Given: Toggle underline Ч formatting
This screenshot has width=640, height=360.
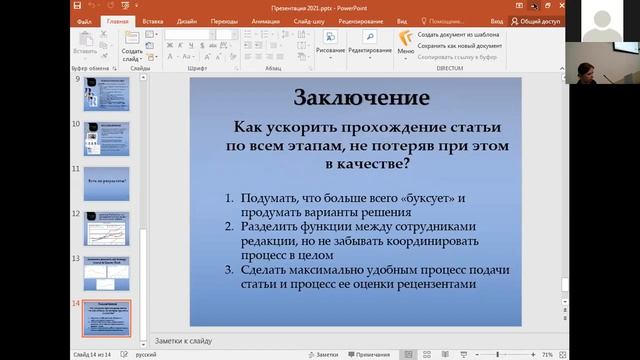Looking at the screenshot, I should coord(191,46).
